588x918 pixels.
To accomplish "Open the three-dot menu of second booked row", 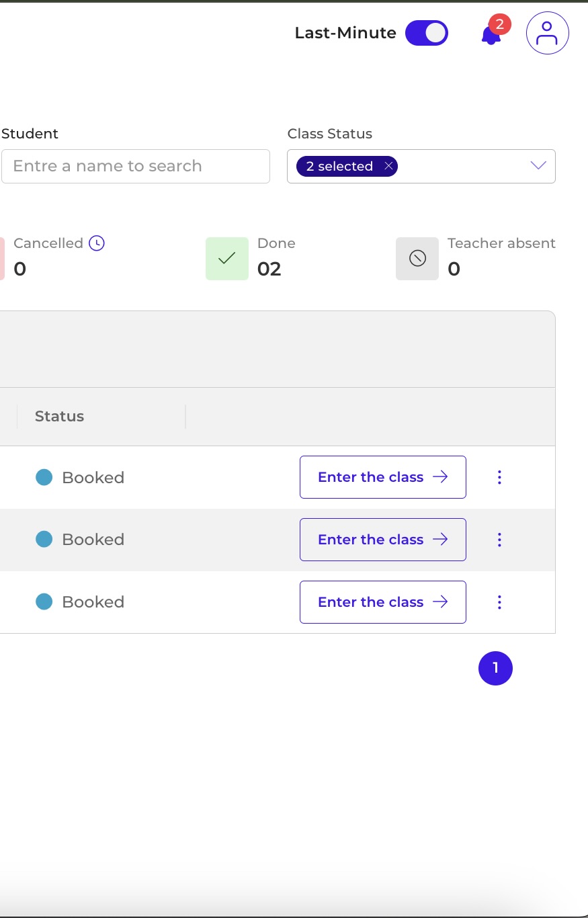I will 499,540.
